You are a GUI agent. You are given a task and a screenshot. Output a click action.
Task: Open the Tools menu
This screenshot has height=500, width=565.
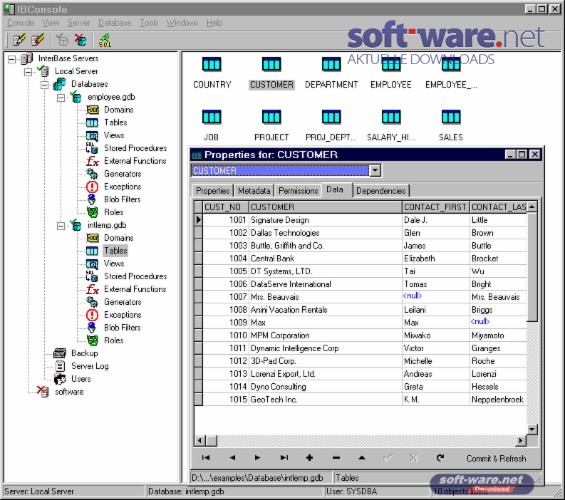pyautogui.click(x=149, y=23)
